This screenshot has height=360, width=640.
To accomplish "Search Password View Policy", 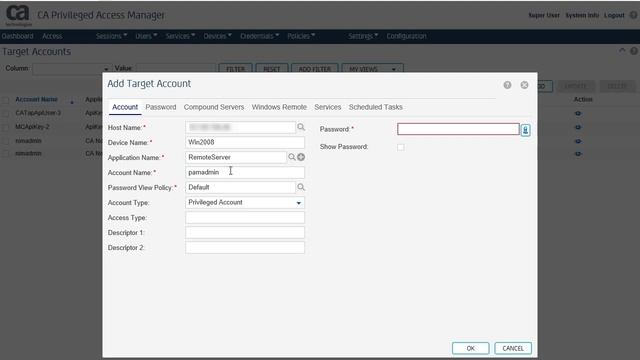I will [x=301, y=187].
